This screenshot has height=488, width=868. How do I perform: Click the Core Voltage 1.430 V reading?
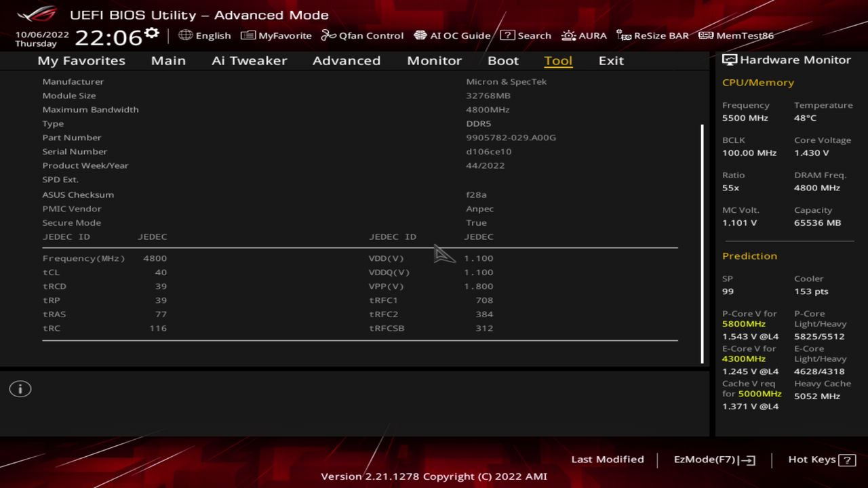click(812, 153)
